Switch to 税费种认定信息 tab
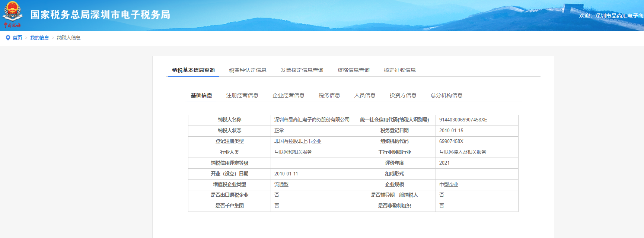 click(x=248, y=70)
